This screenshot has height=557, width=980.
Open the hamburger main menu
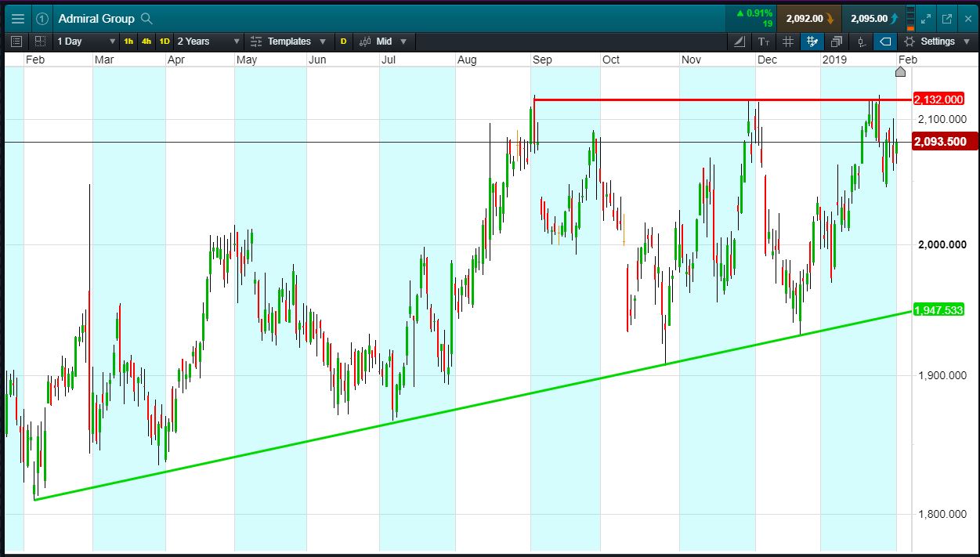pos(17,18)
